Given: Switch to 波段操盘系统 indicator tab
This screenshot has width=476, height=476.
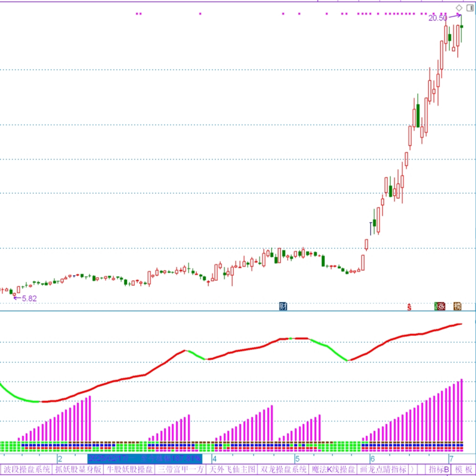Looking at the screenshot, I should tap(27, 469).
